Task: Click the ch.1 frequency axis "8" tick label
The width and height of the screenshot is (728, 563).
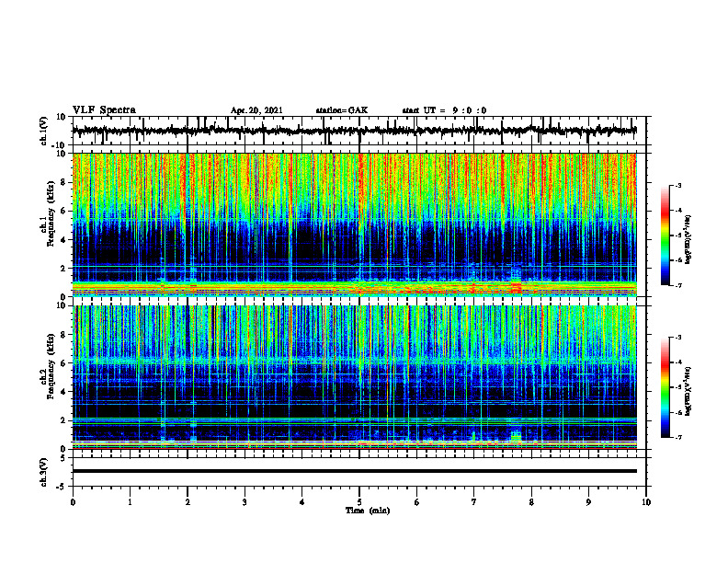Action: point(63,182)
